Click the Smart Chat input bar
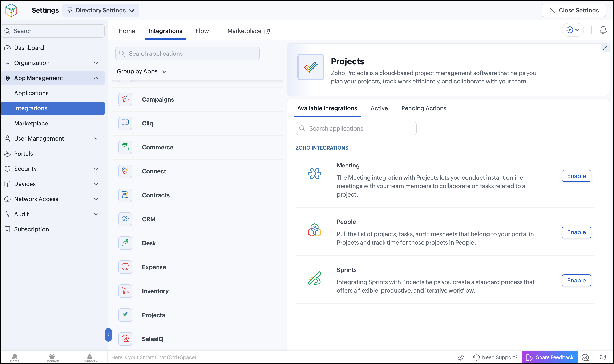This screenshot has height=364, width=614. pos(280,357)
